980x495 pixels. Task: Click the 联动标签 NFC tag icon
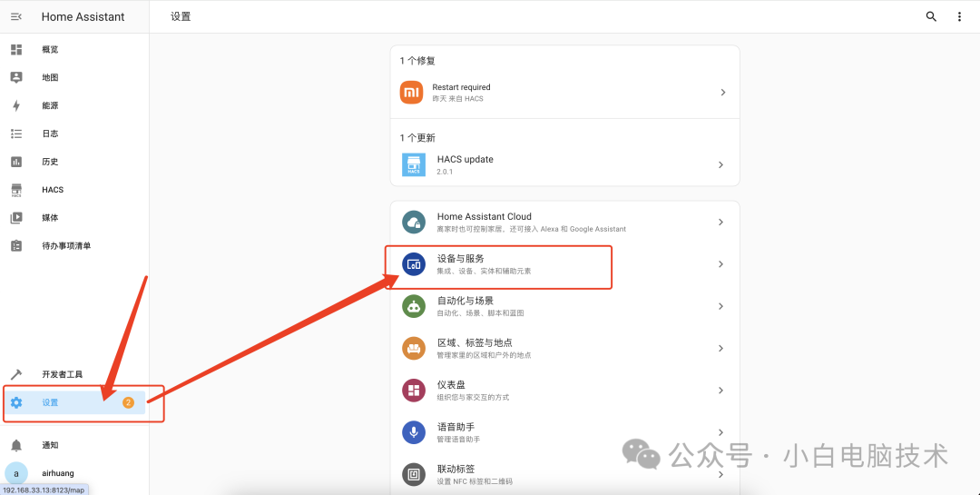point(414,474)
